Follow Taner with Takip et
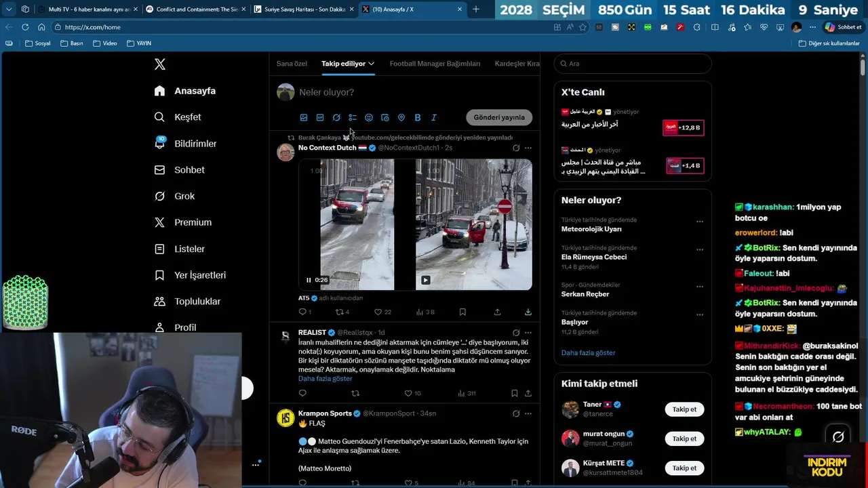868x488 pixels. [x=684, y=409]
